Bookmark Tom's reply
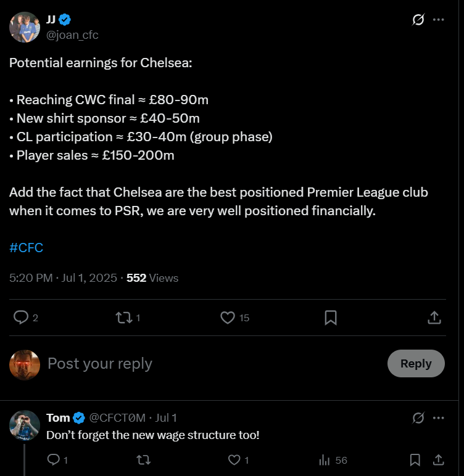464x476 pixels. 415,460
